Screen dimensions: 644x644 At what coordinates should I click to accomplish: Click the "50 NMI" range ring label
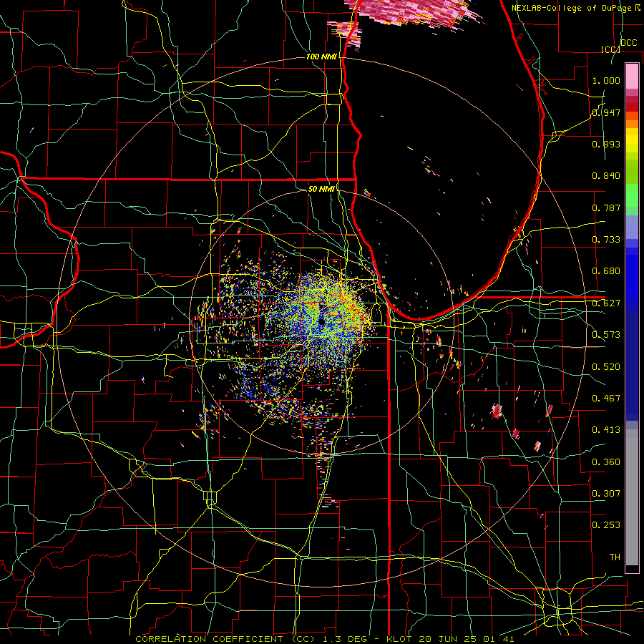321,189
